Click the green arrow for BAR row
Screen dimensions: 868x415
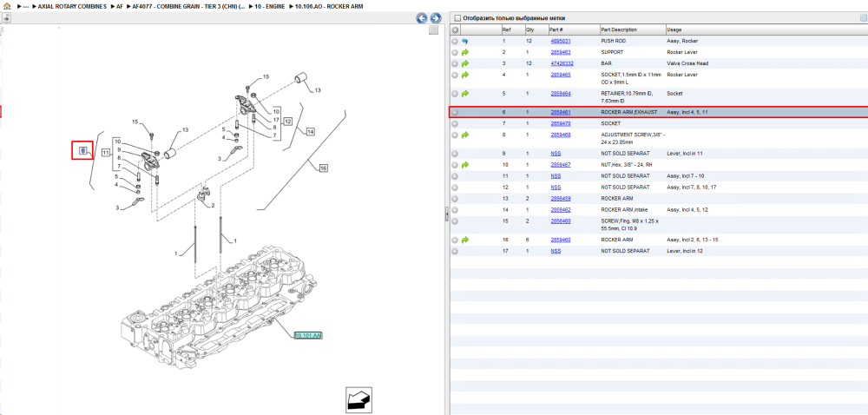(x=465, y=63)
